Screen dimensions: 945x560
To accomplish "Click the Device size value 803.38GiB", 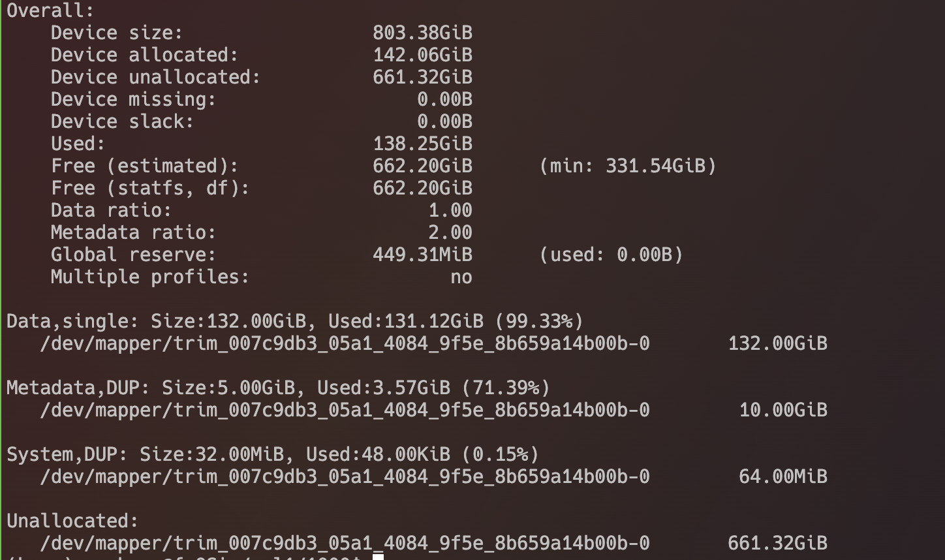I will coord(422,33).
